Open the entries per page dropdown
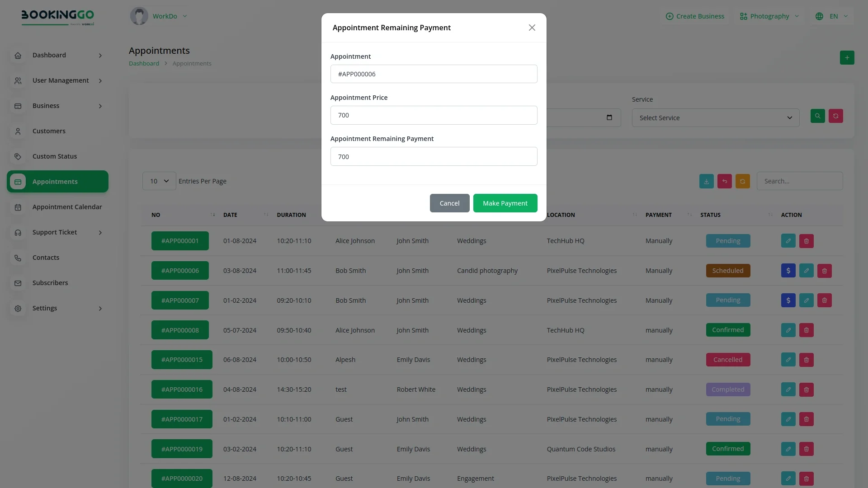The height and width of the screenshot is (488, 868). coord(159,181)
